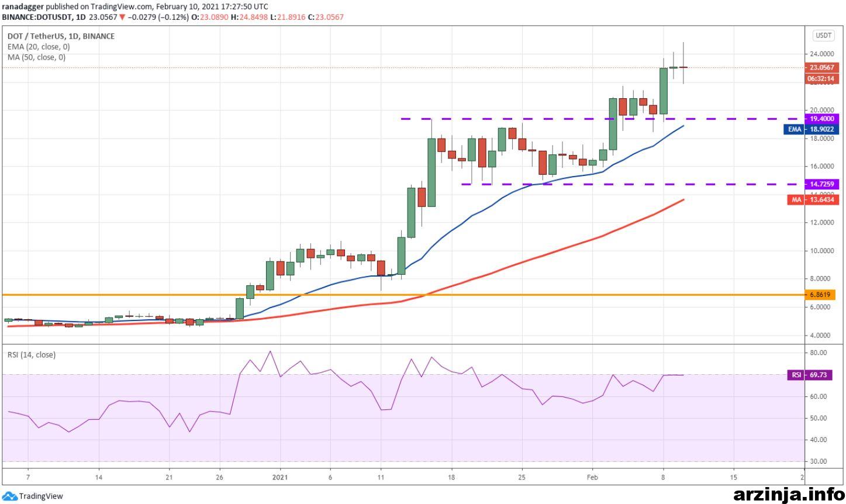
Task: Click the 30.00 RSI scale tick
Action: 819,461
